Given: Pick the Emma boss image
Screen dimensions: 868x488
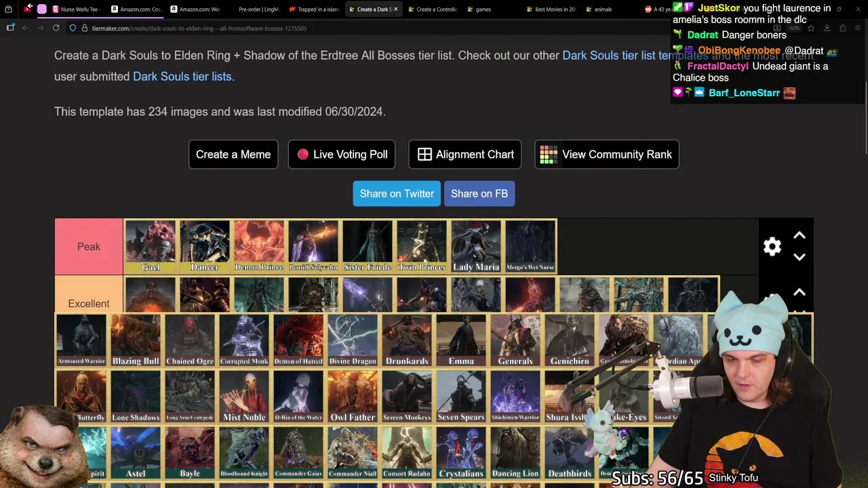Looking at the screenshot, I should pyautogui.click(x=461, y=341).
